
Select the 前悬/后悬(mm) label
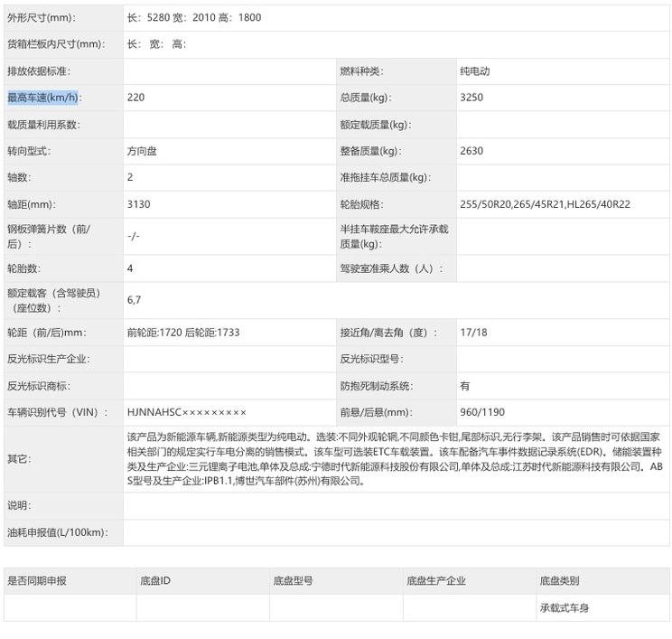click(x=376, y=412)
